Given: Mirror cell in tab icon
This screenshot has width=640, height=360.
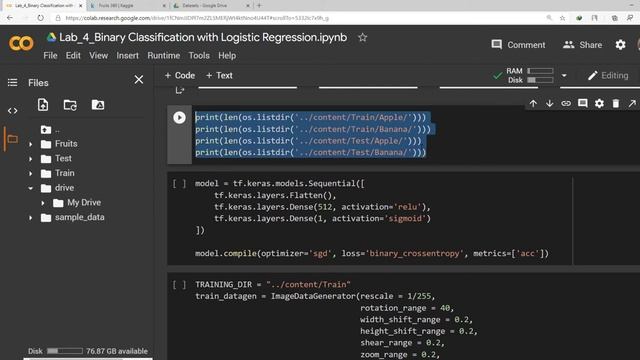Looking at the screenshot, I should (632, 104).
